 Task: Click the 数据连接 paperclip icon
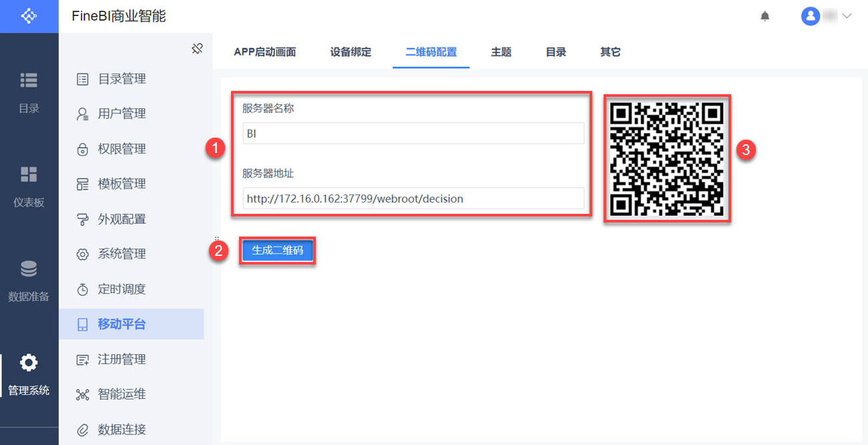[83, 430]
